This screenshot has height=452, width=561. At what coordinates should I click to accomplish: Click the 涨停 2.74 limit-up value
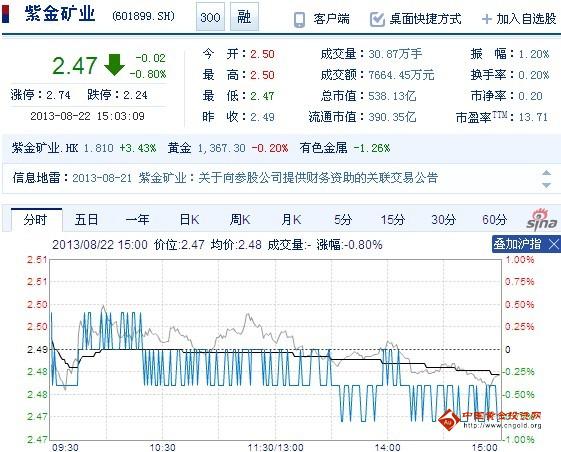[58, 95]
